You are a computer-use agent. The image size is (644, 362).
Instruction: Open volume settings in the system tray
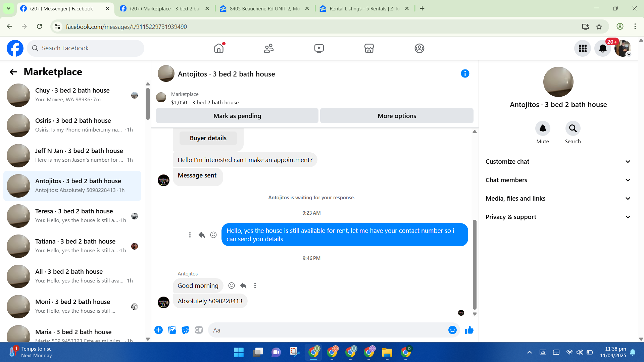click(580, 352)
